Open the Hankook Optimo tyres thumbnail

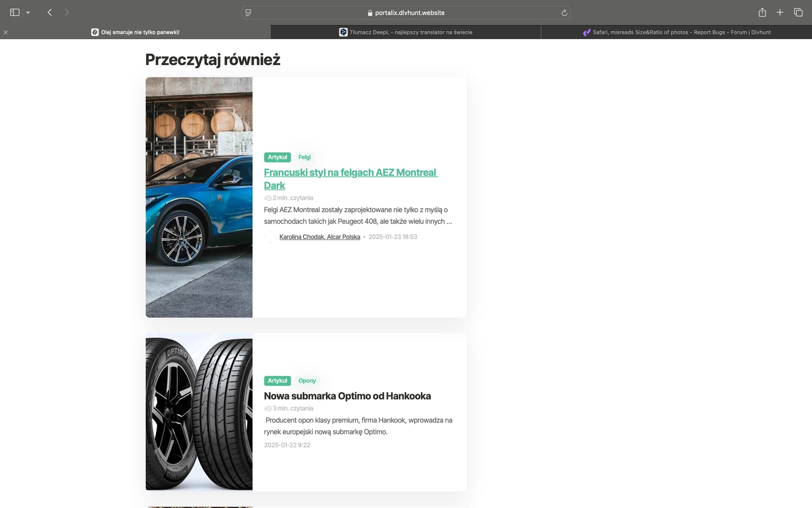click(x=199, y=411)
